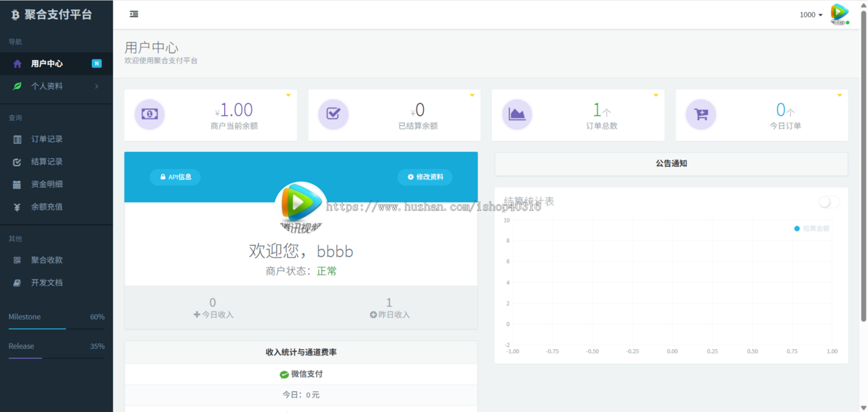This screenshot has width=868, height=412.
Task: Click the 欢迎您，bbbb greeting
Action: (301, 251)
